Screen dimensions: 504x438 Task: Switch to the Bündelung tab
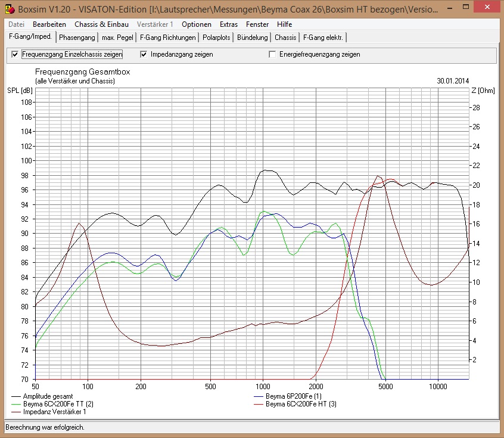pos(252,38)
